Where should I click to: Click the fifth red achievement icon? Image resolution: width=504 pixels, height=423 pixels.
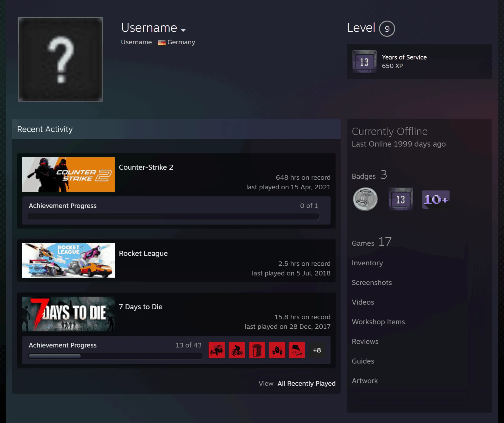297,350
